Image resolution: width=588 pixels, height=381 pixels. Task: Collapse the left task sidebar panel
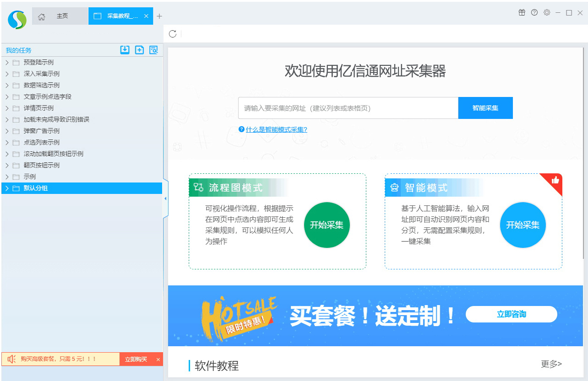coord(165,199)
